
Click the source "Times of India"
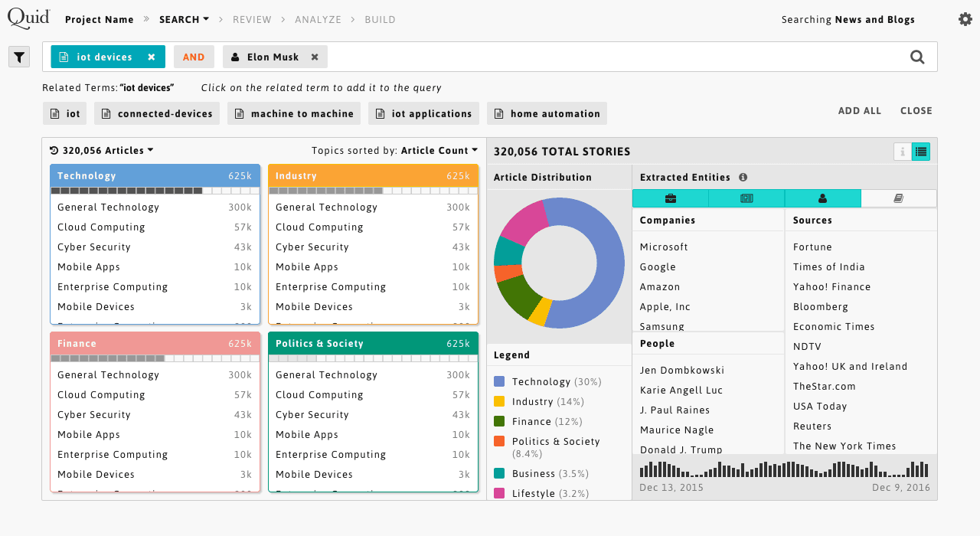(x=829, y=267)
